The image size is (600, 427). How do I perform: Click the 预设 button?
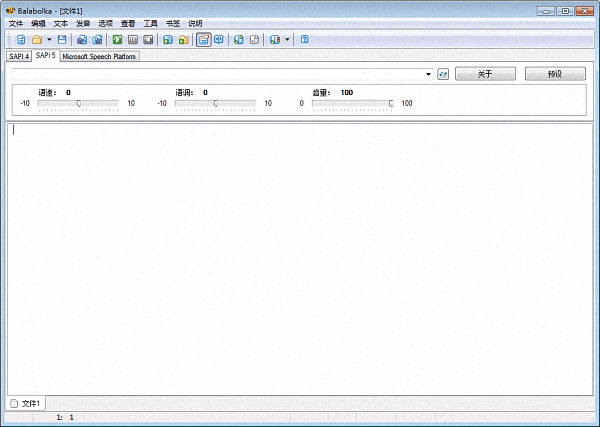pyautogui.click(x=555, y=74)
